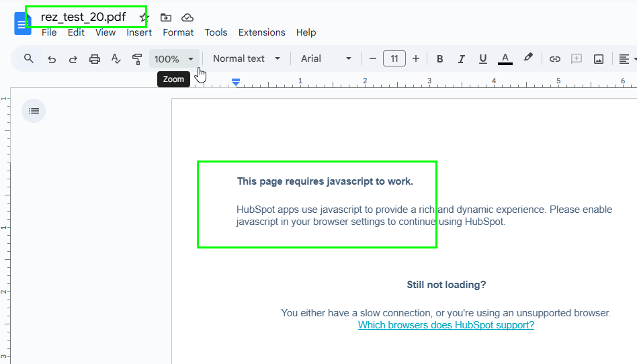Check cloud document status icon

point(187,17)
